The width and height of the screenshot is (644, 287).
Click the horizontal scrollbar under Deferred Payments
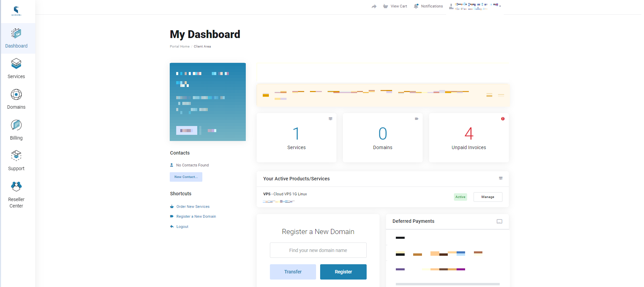click(447, 284)
